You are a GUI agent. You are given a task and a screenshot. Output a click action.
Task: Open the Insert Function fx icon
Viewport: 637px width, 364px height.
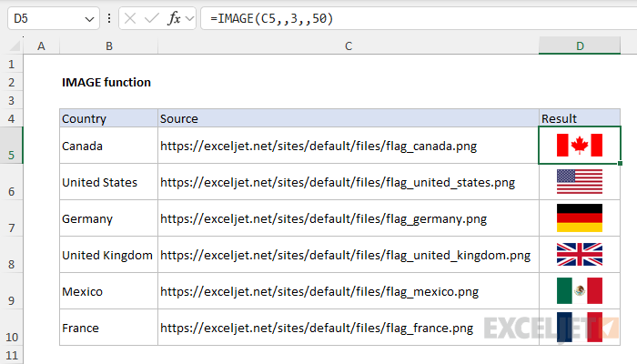pyautogui.click(x=174, y=18)
